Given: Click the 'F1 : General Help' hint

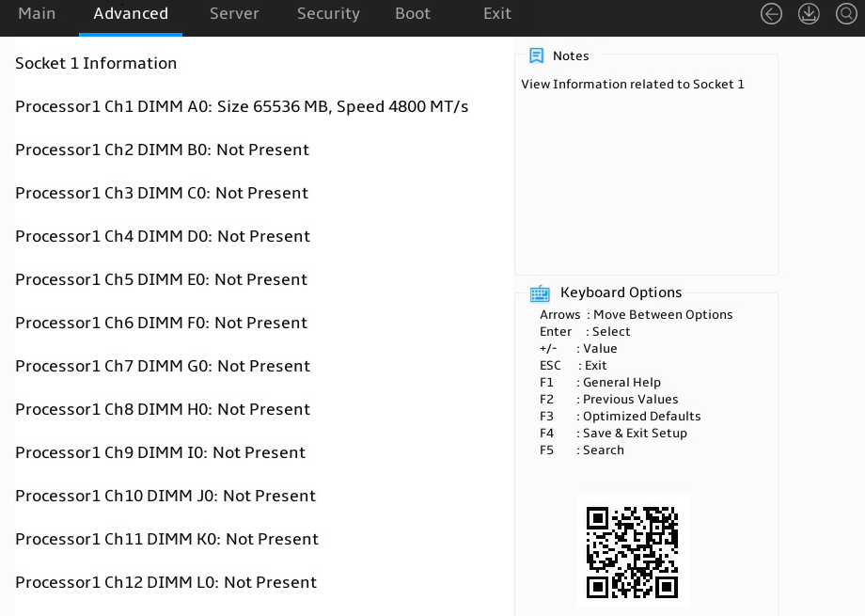Looking at the screenshot, I should click(600, 383).
